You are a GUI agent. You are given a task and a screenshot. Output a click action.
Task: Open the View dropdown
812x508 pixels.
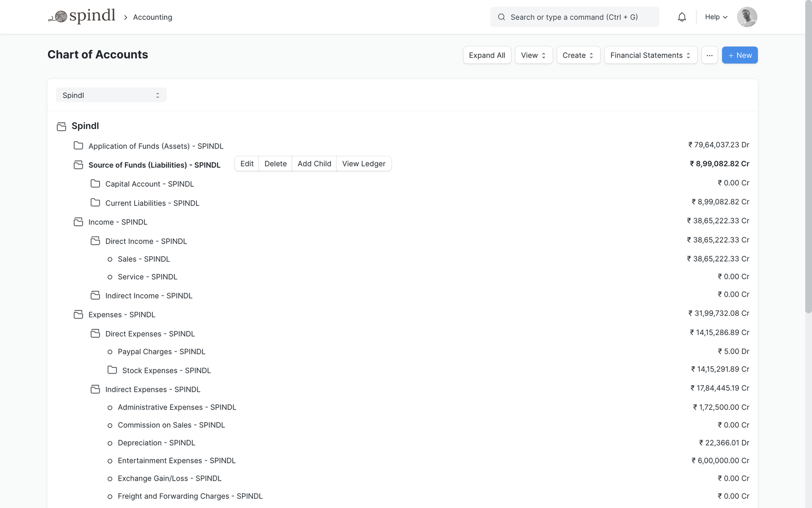(534, 55)
